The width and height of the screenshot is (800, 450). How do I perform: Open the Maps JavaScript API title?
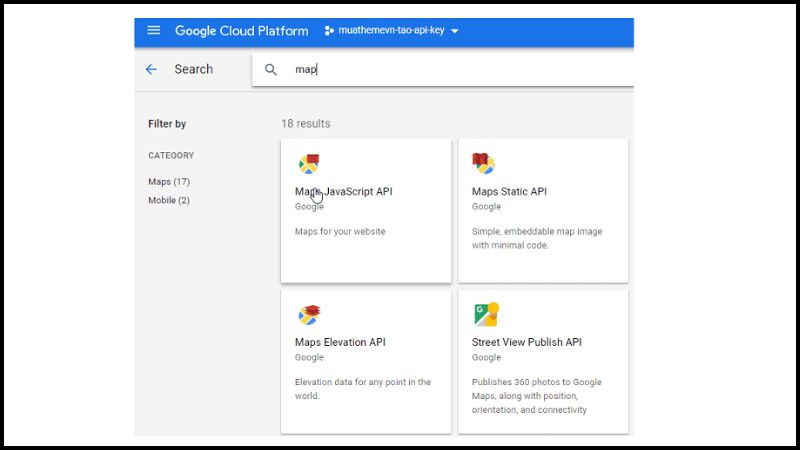click(343, 191)
